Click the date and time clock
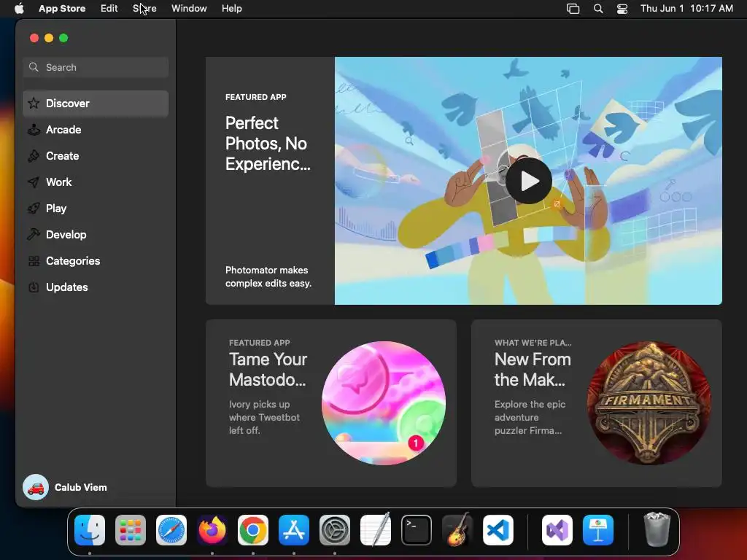This screenshot has height=560, width=747. [x=686, y=9]
